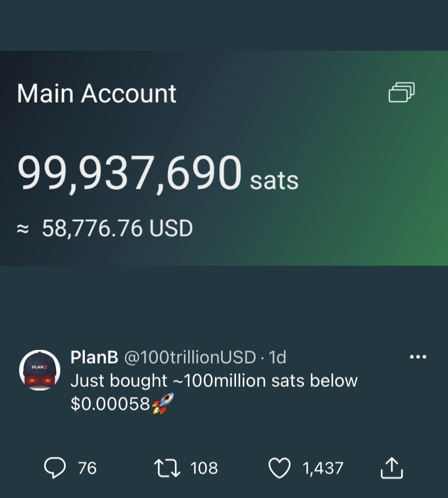Click the share upload icon
This screenshot has width=448, height=498.
392,467
